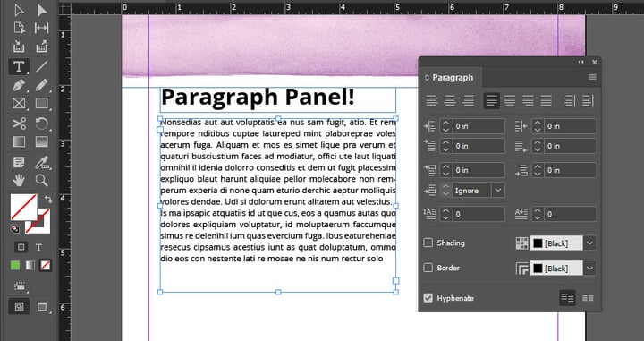Choose Justify with last line left
Viewport: 644px width, 341px height.
pos(492,100)
